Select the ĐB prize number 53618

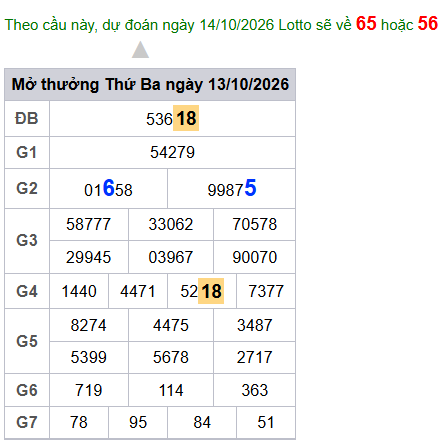tap(172, 119)
